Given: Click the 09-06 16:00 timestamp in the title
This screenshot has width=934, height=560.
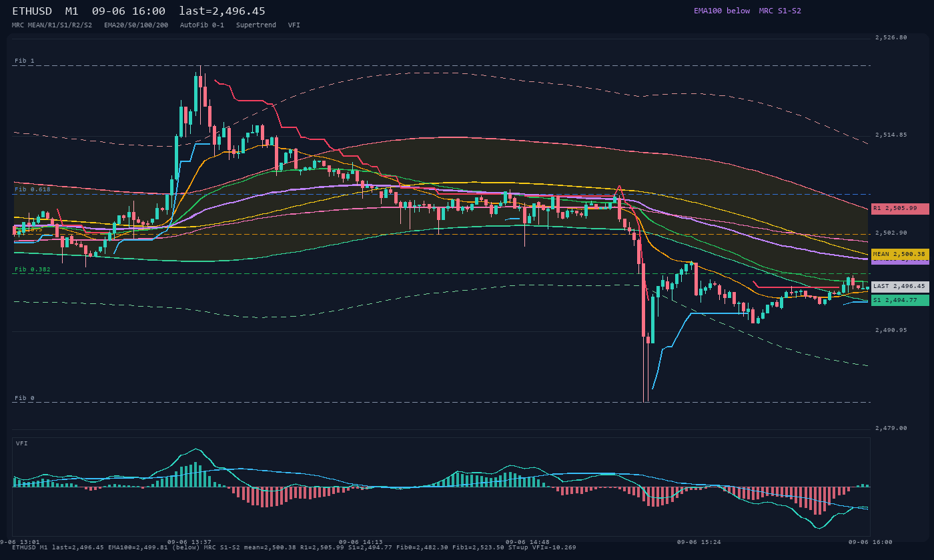Looking at the screenshot, I should [x=129, y=11].
